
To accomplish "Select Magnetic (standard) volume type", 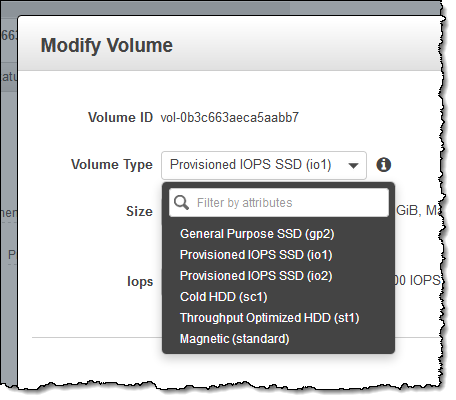I will [x=234, y=339].
